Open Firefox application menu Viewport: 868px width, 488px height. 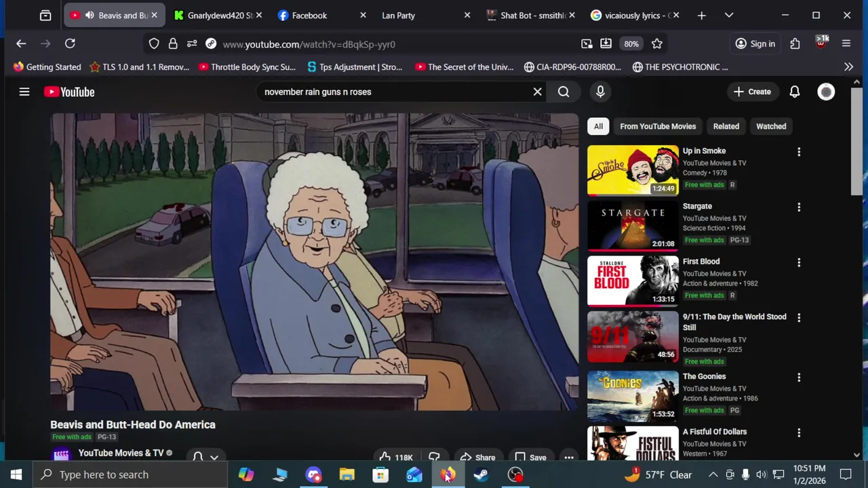click(x=846, y=44)
